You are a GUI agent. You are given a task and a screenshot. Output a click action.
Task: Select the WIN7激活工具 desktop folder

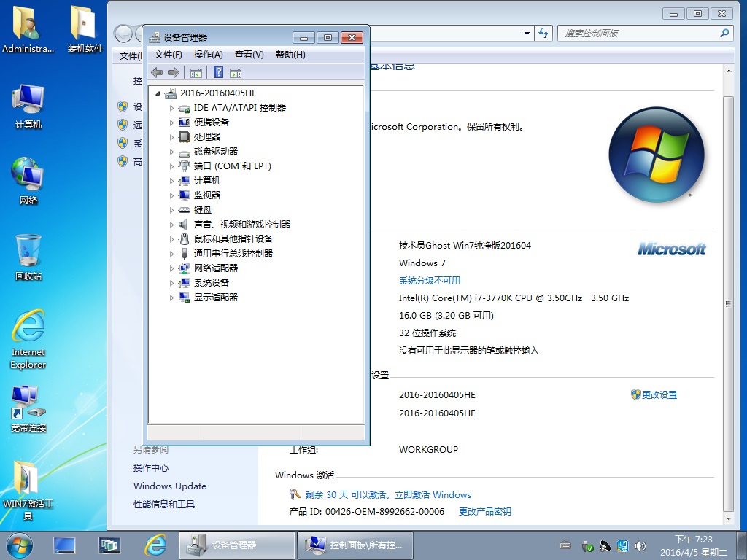pyautogui.click(x=28, y=489)
